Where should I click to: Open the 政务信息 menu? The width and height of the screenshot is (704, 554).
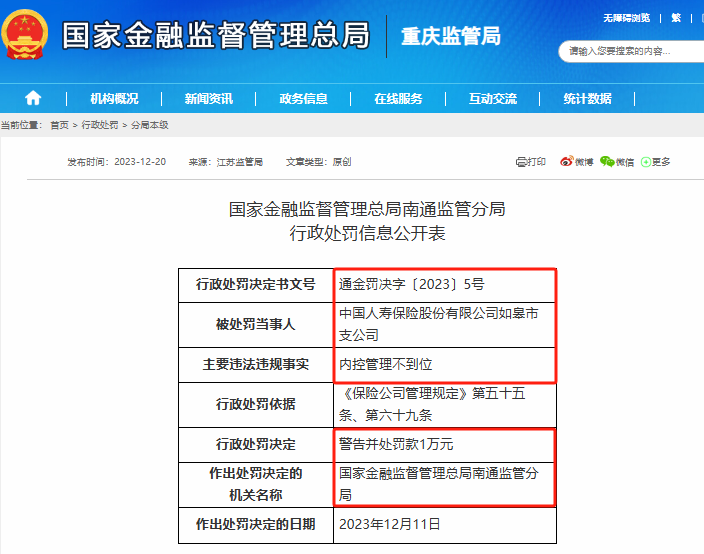tap(304, 98)
